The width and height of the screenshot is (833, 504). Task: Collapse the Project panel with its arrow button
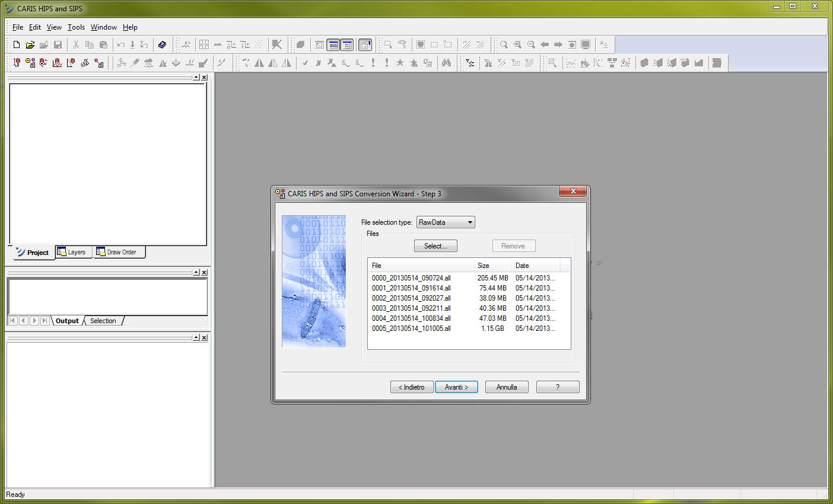pyautogui.click(x=196, y=77)
